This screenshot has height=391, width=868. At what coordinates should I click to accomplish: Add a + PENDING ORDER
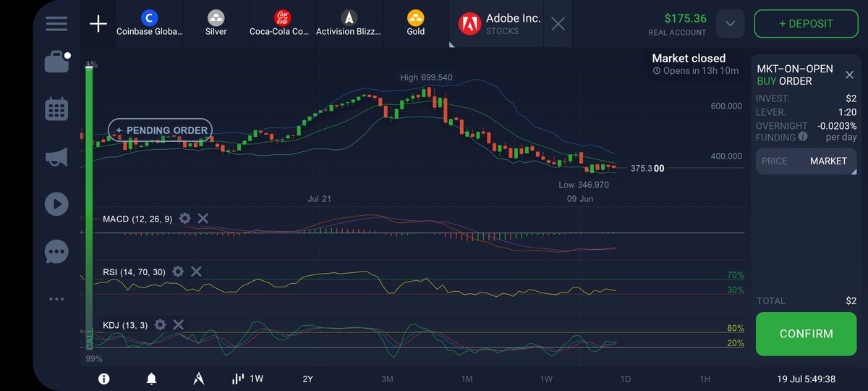161,130
